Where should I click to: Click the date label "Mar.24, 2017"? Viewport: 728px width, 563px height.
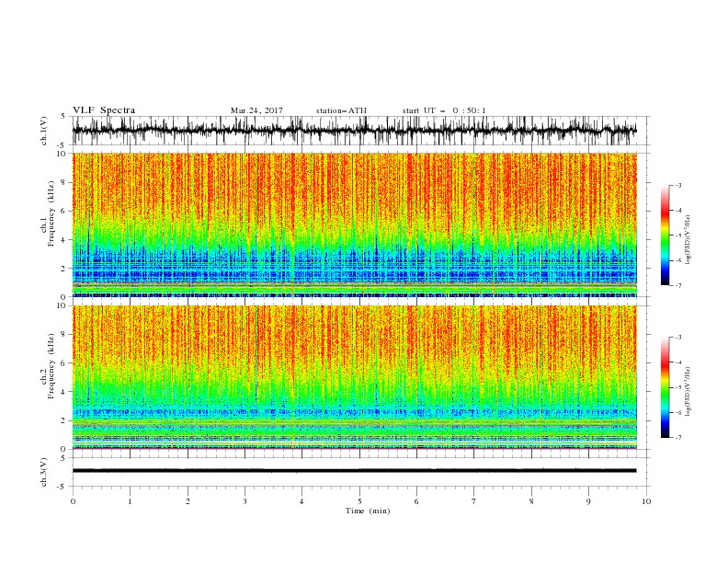tap(256, 110)
